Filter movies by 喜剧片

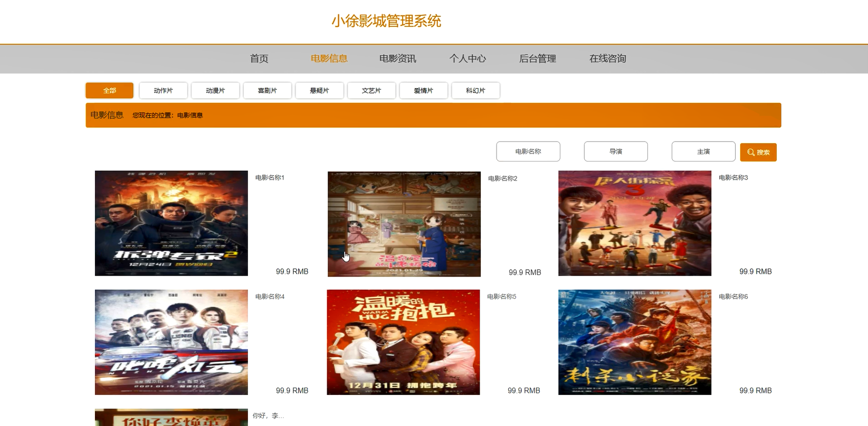(x=267, y=90)
